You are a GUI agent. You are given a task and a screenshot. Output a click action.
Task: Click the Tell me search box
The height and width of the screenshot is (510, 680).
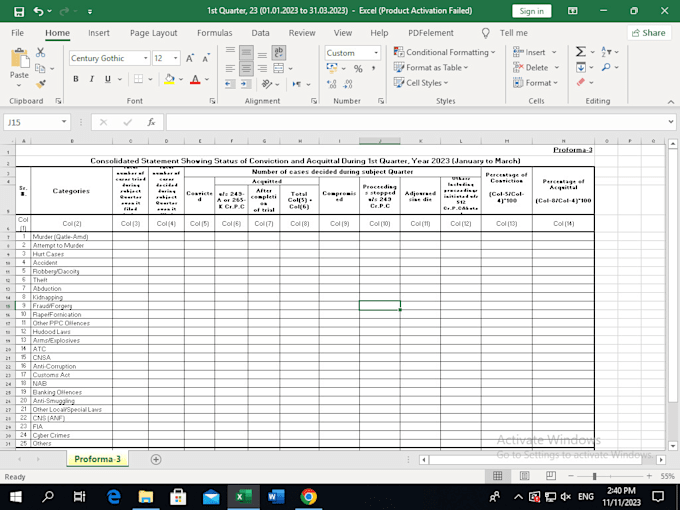click(x=506, y=33)
